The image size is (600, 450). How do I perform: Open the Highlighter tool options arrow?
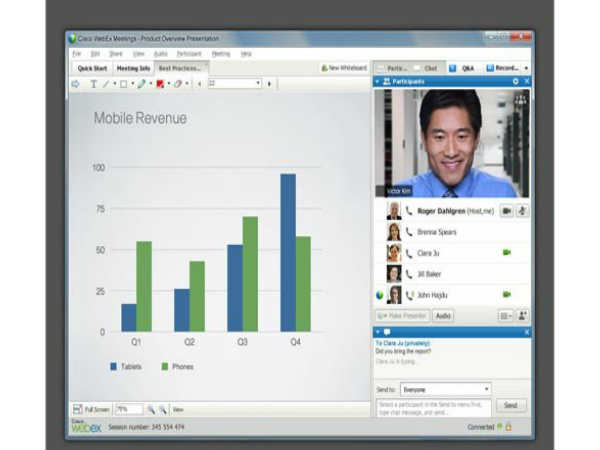pyautogui.click(x=150, y=83)
